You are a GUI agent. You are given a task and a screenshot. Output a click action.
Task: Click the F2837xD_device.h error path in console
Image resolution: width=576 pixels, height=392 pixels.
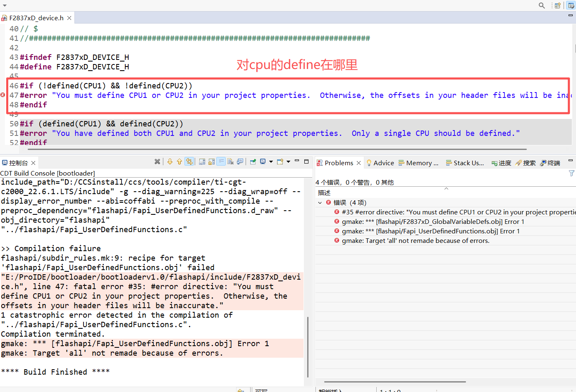(x=151, y=282)
